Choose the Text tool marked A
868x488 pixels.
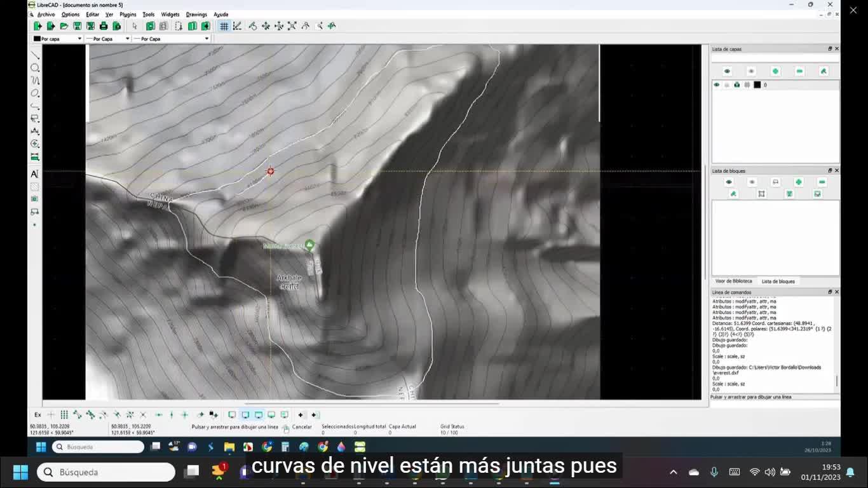pos(34,174)
